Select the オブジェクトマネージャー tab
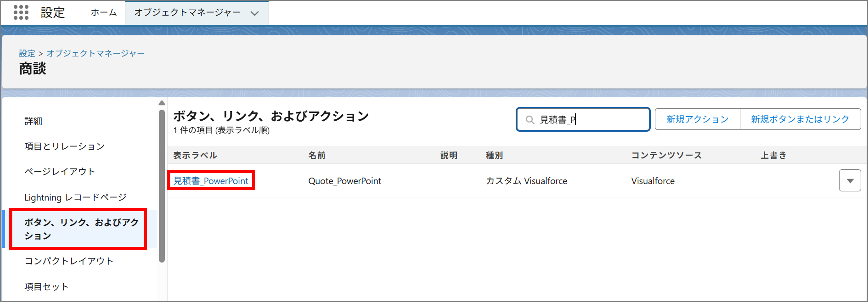The height and width of the screenshot is (302, 868). (187, 12)
